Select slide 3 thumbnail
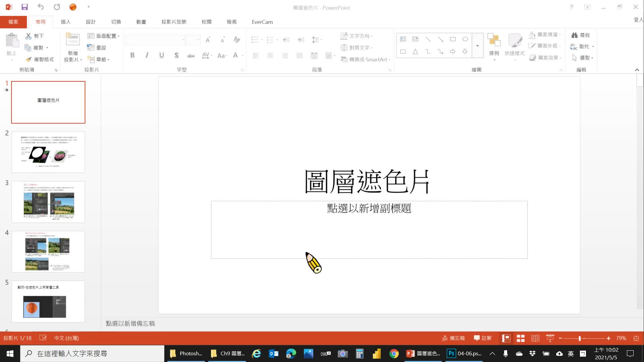644x362 pixels. [48, 202]
